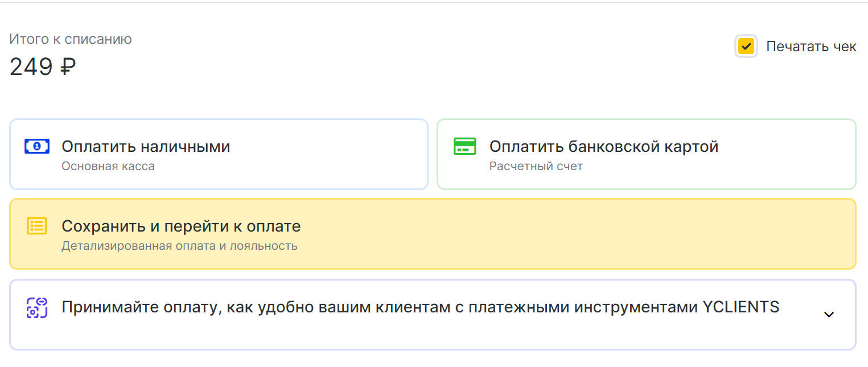Click the платежными инструментами YCLIENTS text
The height and width of the screenshot is (367, 868).
click(641, 307)
